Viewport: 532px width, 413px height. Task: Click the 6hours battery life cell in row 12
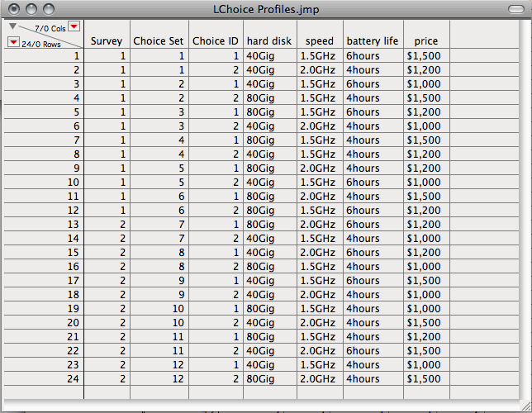[373, 211]
